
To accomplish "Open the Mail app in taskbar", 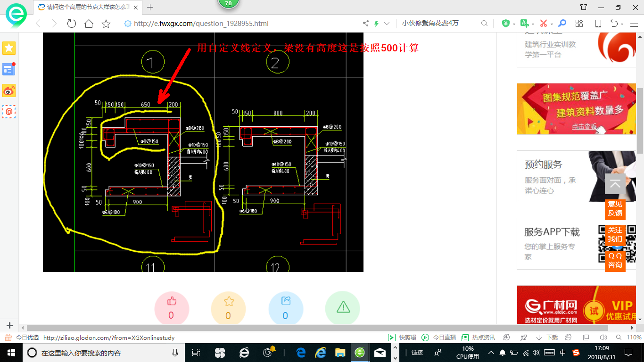I will [x=380, y=353].
